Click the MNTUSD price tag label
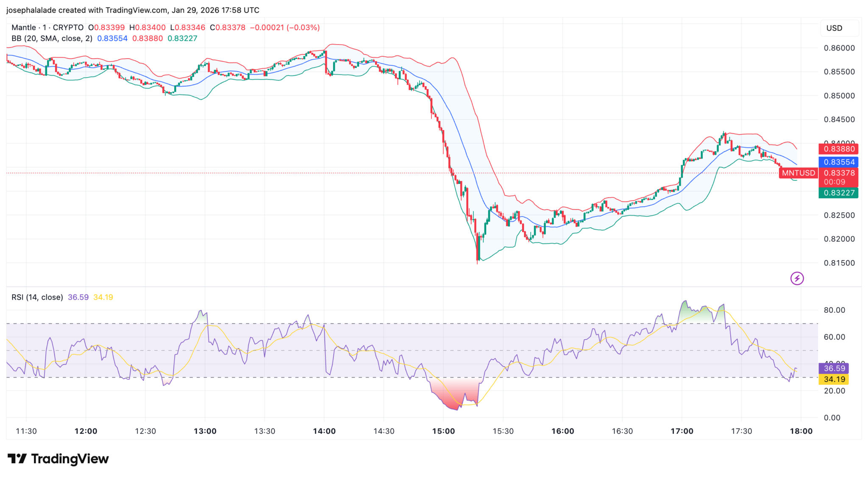 798,173
